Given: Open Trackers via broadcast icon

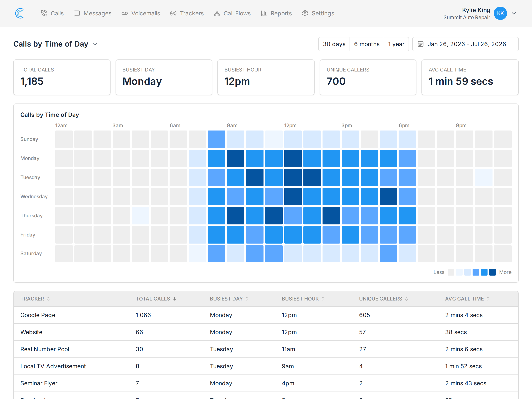Looking at the screenshot, I should [173, 13].
